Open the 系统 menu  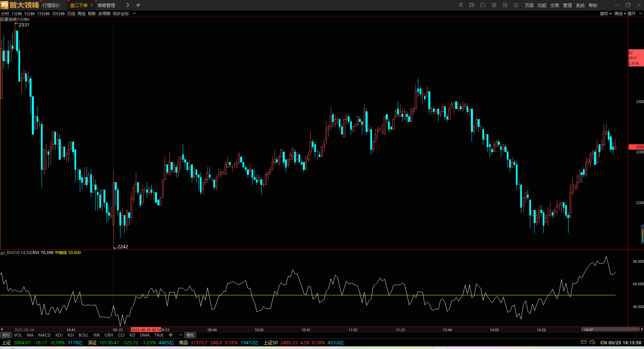coord(580,5)
